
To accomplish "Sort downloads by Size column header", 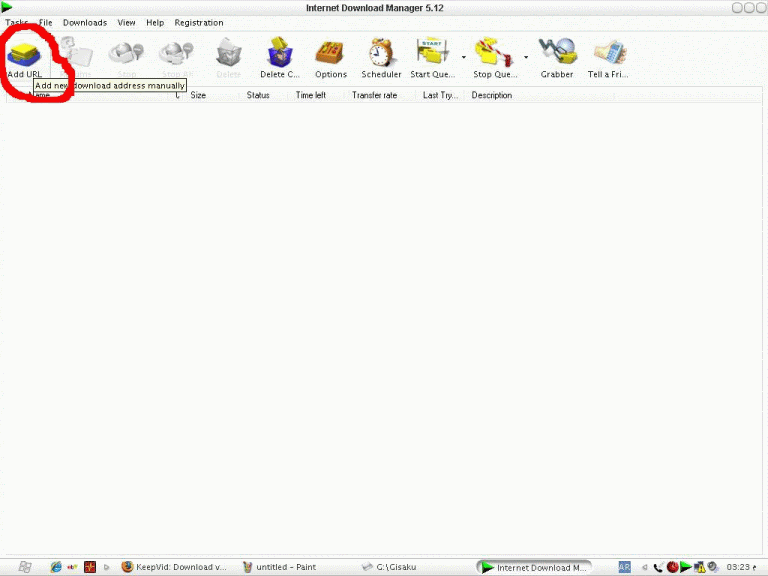I will coord(198,95).
